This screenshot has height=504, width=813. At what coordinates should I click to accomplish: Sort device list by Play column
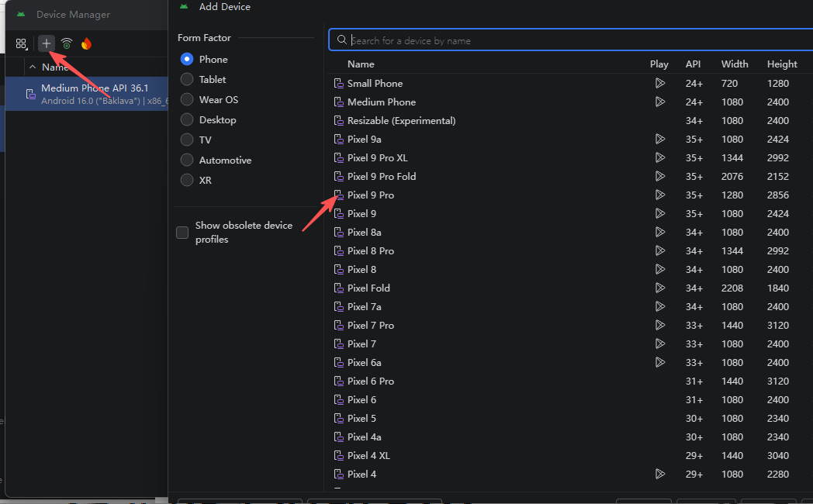(x=659, y=64)
